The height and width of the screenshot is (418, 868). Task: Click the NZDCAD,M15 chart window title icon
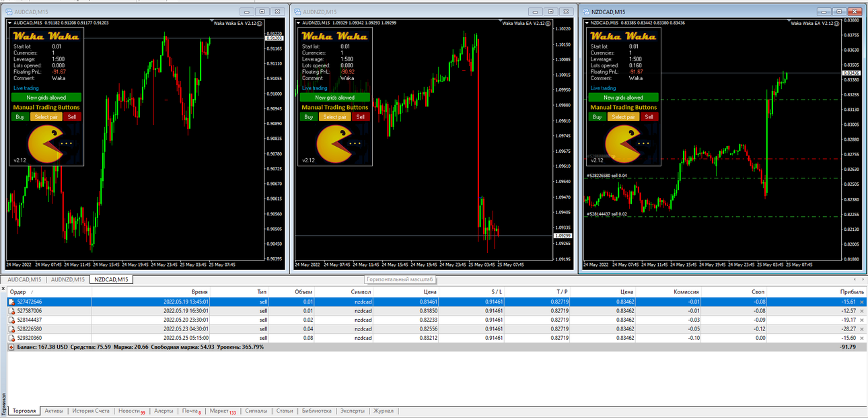tap(587, 11)
